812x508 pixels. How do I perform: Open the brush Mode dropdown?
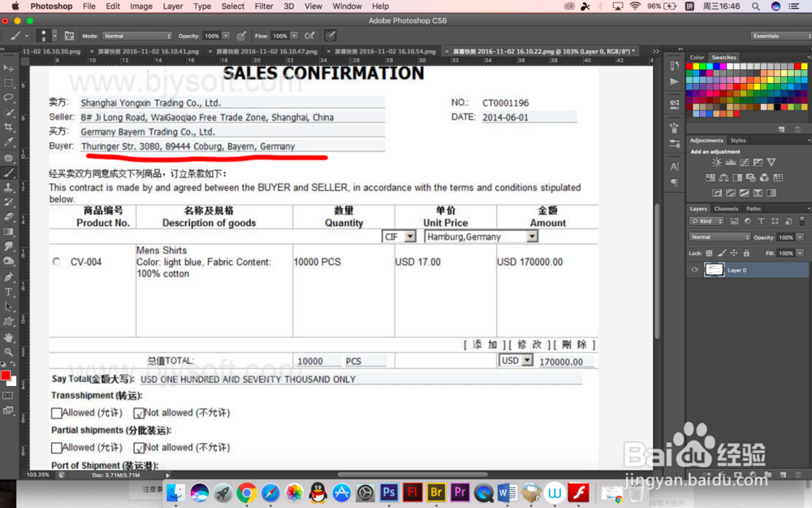coord(136,36)
